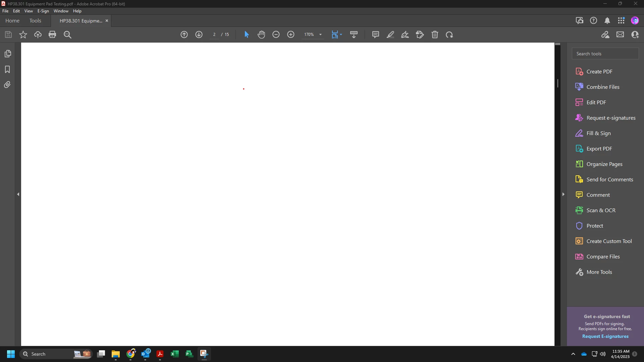
Task: Collapse the right tools pane
Action: pyautogui.click(x=563, y=194)
